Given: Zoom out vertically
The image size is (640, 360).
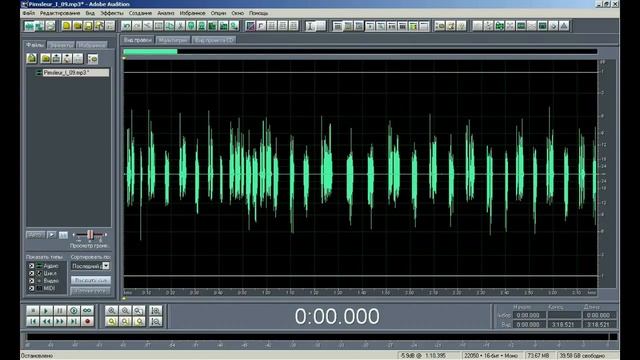Looking at the screenshot, I should click(x=156, y=322).
